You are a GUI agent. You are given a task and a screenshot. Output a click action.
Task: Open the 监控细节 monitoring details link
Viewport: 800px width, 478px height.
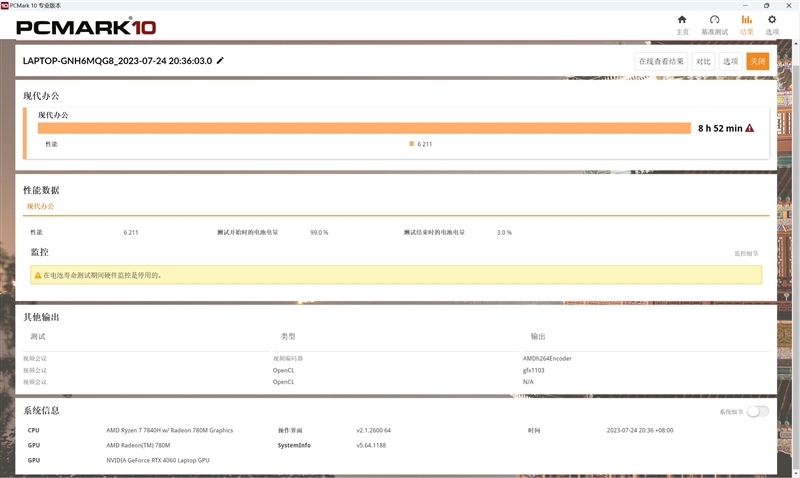pos(746,254)
